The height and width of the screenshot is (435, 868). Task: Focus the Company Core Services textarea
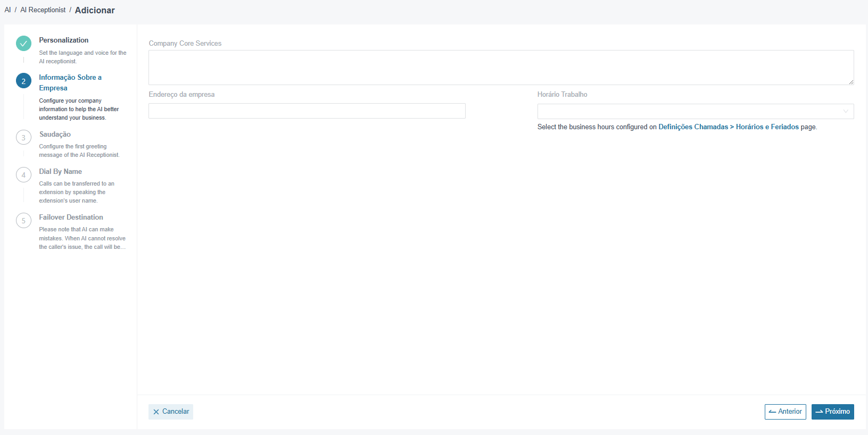click(x=501, y=68)
